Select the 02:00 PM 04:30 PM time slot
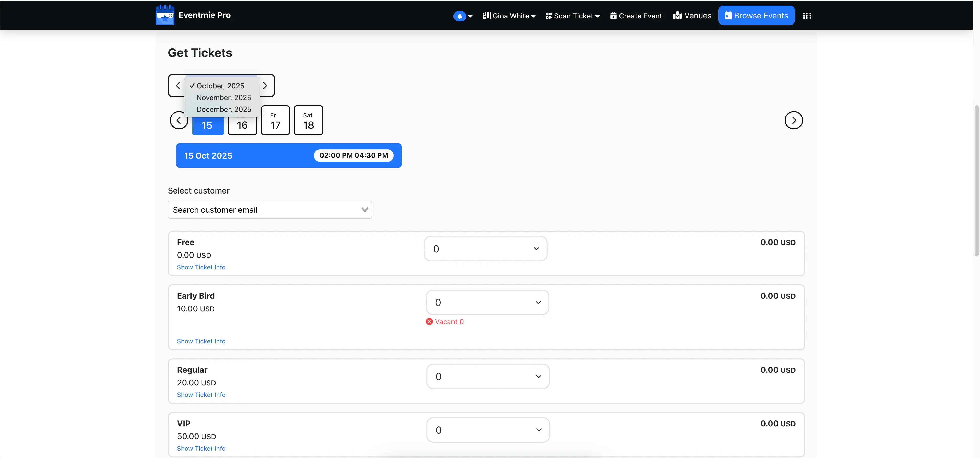 [353, 155]
